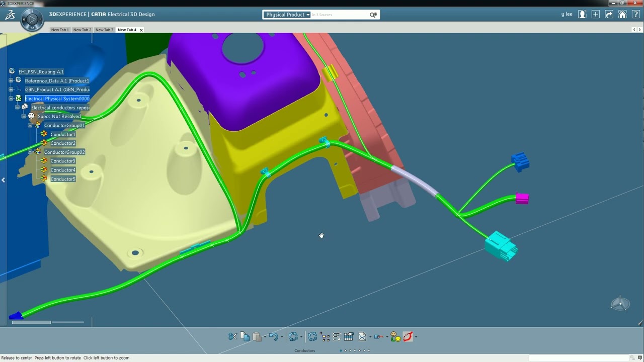The image size is (644, 362).
Task: Click the Paste icon in the bottom toolbar
Action: (257, 337)
